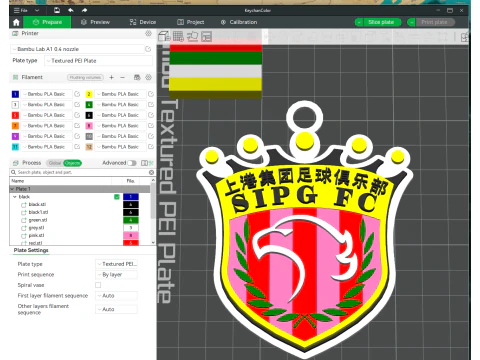Undo the last action
This screenshot has height=360, width=480.
(71, 10)
